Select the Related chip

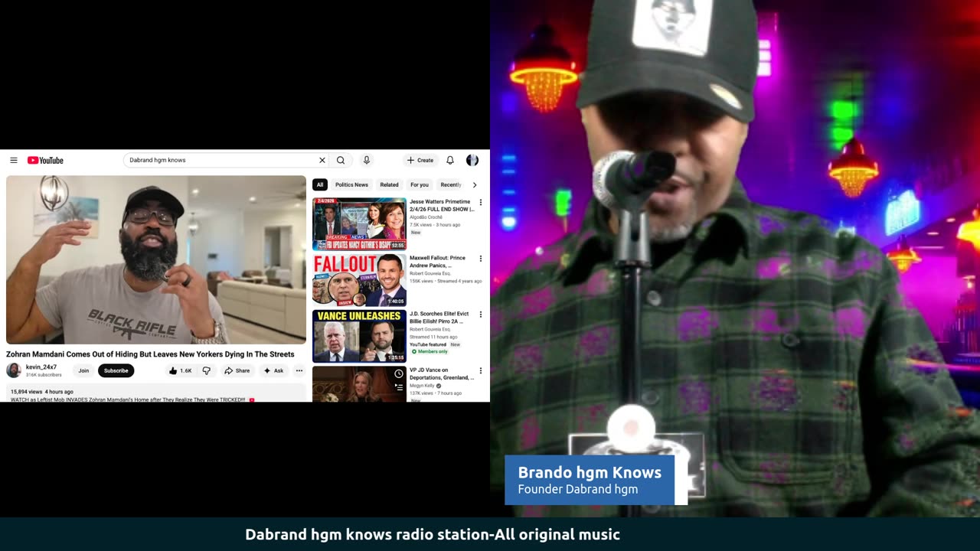[x=389, y=184]
